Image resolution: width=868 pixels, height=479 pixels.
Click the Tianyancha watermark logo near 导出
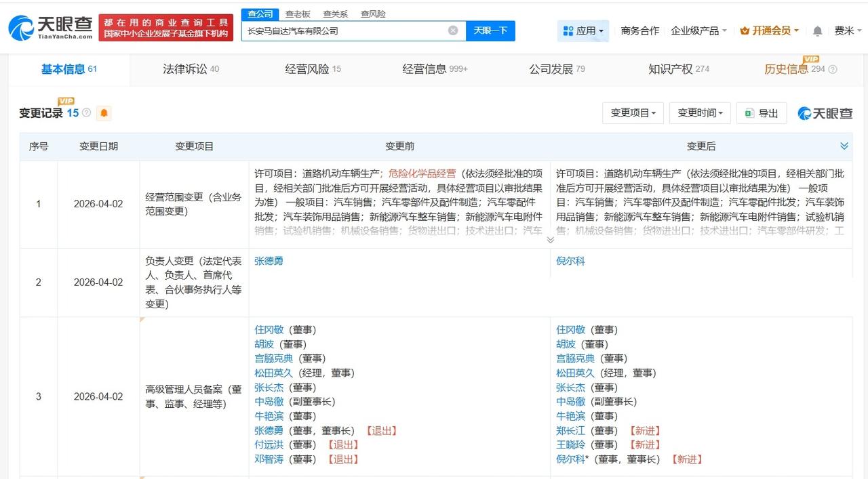825,113
